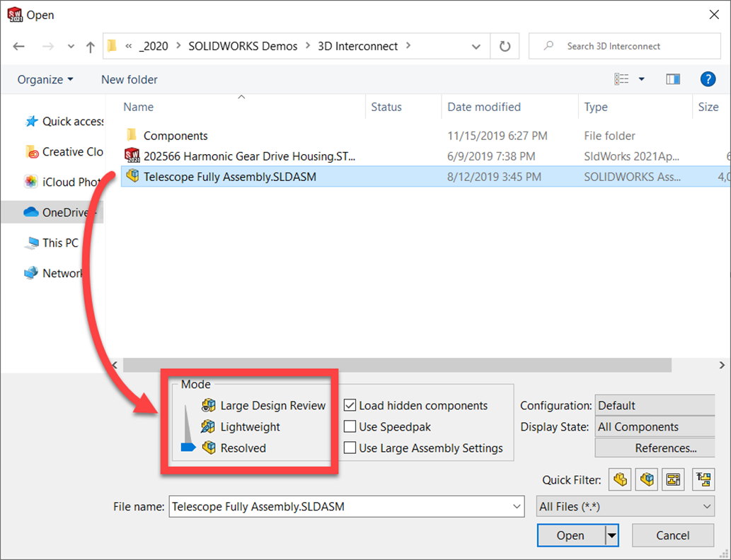The image size is (731, 560).
Task: Sort by the Type column header
Action: tap(596, 107)
